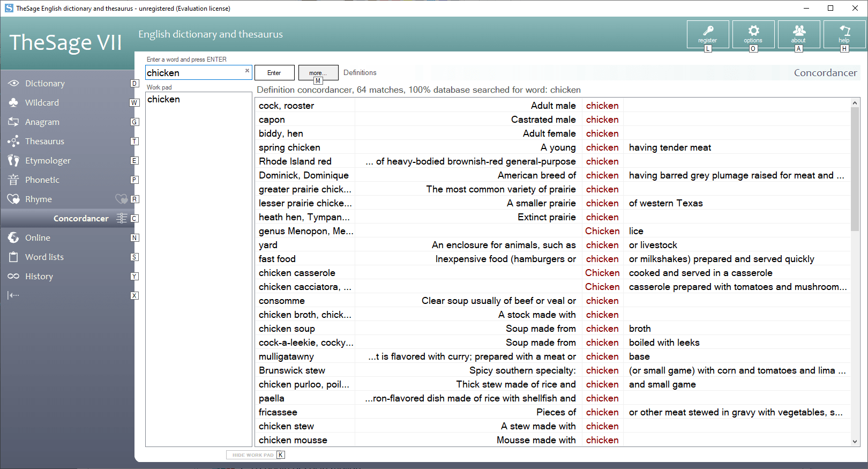Switch to Phonetic mode
This screenshot has height=469, width=868.
tap(42, 180)
